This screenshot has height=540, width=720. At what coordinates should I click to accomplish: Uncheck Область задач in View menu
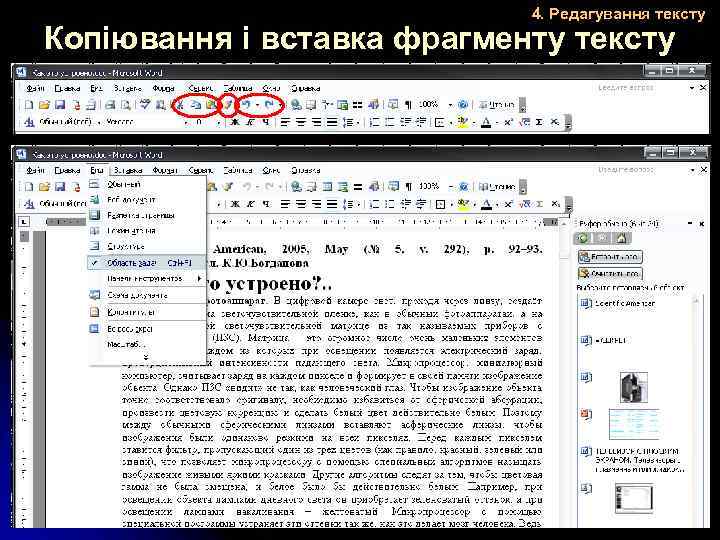(x=146, y=263)
